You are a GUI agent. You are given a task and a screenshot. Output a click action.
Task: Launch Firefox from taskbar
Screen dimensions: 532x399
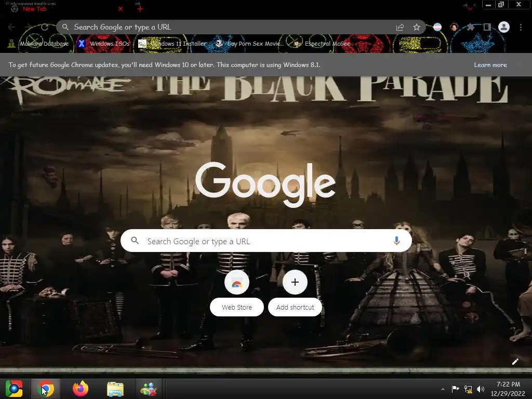coord(81,389)
